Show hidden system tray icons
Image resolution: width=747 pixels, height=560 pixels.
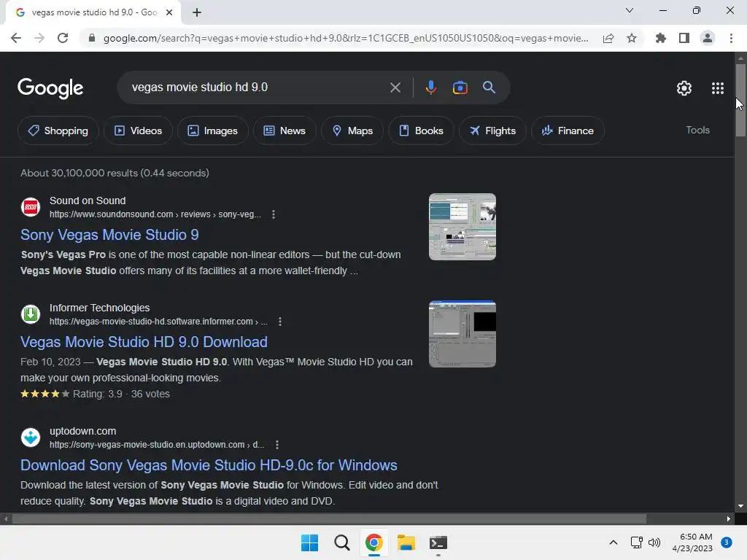pyautogui.click(x=613, y=542)
